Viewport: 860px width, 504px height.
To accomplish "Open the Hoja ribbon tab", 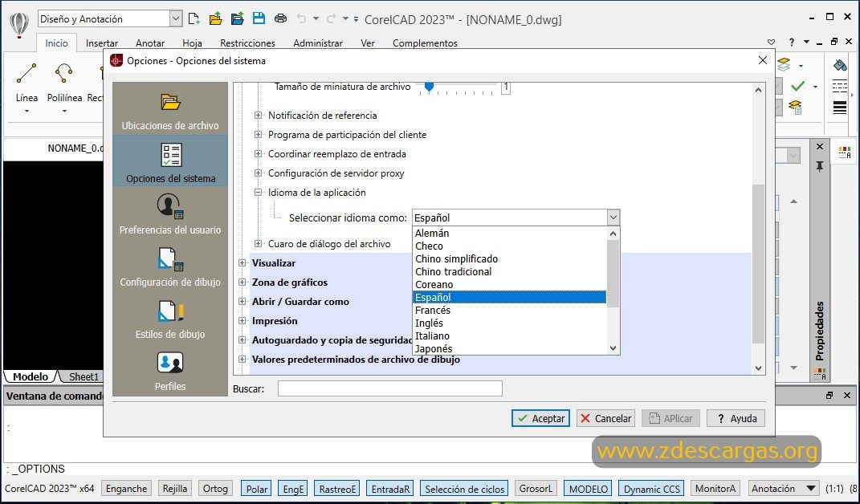I will click(192, 43).
